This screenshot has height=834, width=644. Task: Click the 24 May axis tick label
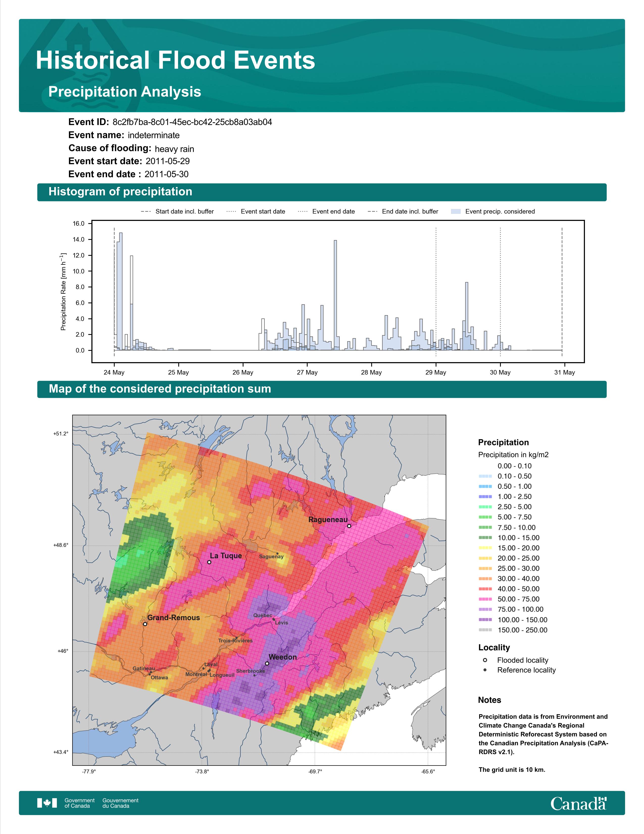(x=114, y=372)
